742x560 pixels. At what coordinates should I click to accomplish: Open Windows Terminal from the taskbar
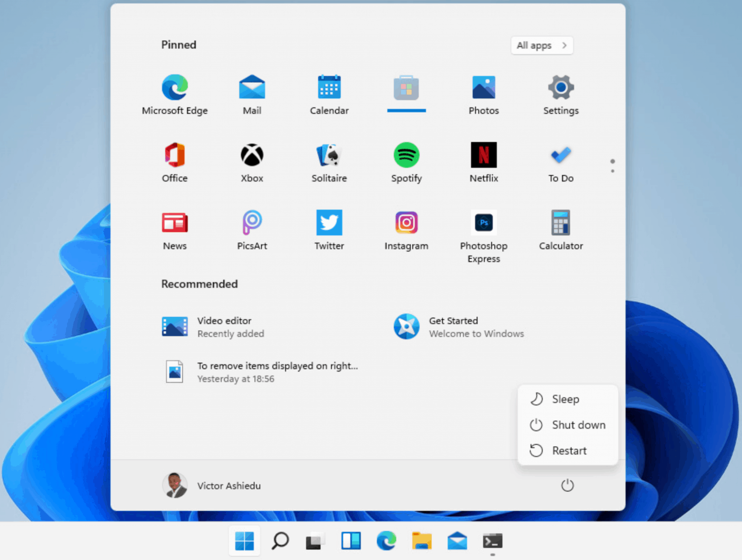tap(492, 541)
